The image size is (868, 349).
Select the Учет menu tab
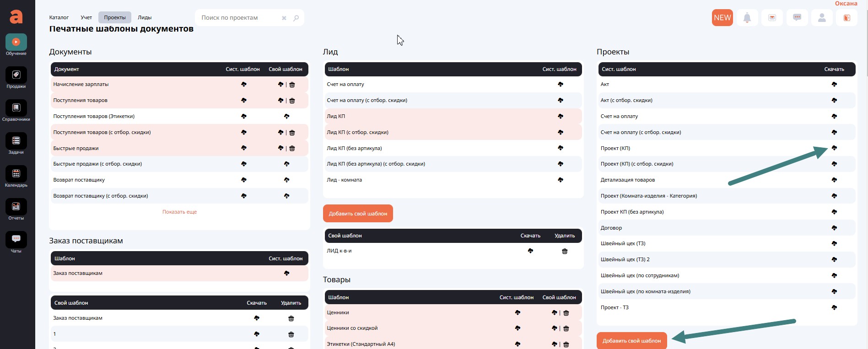click(86, 17)
